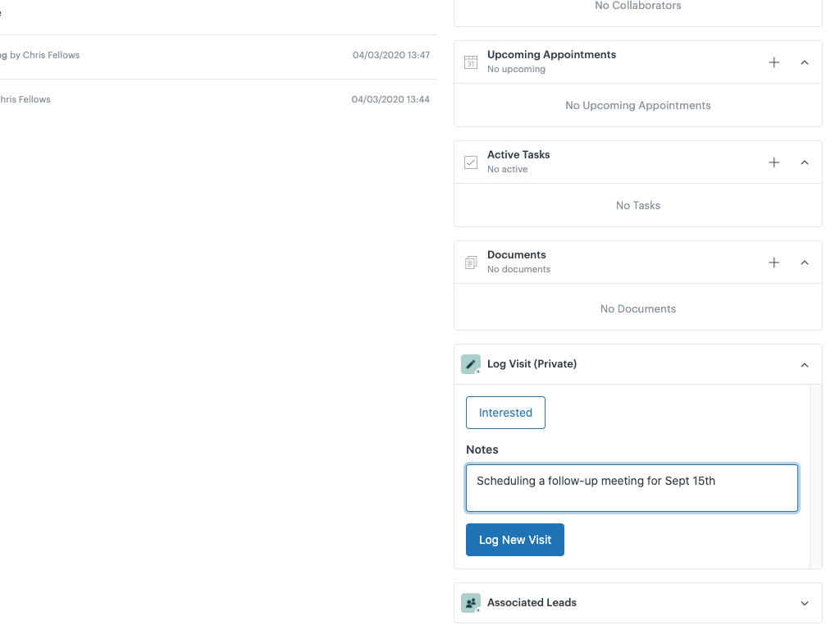Click the pencil icon for Log Visit
Viewport: 840px width, 630px height.
(470, 363)
